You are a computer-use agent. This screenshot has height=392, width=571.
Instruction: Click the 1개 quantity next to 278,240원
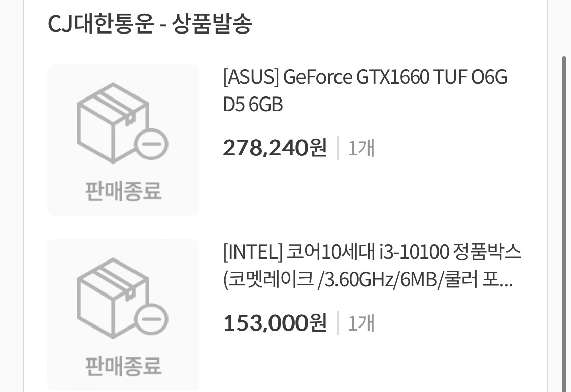pos(361,148)
